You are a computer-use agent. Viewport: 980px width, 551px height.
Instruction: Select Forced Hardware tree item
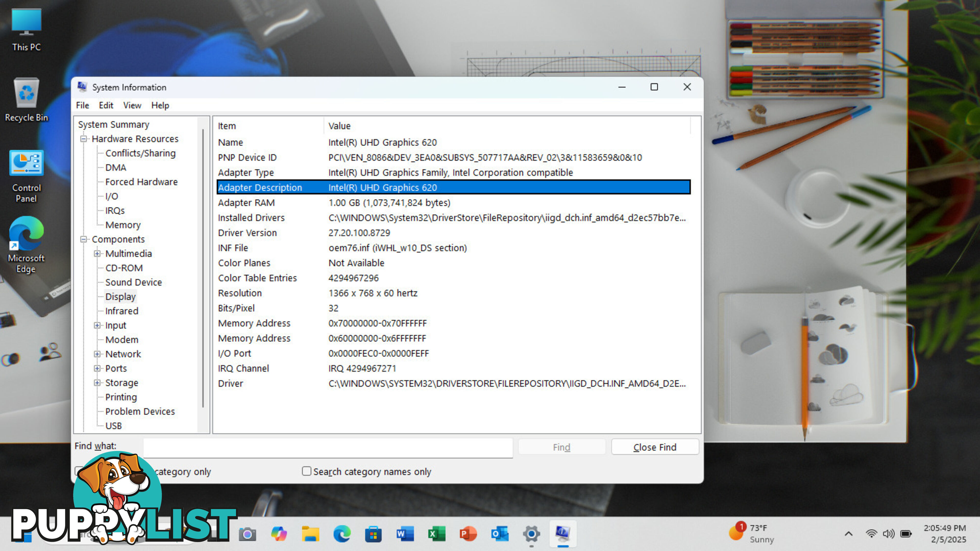(141, 182)
